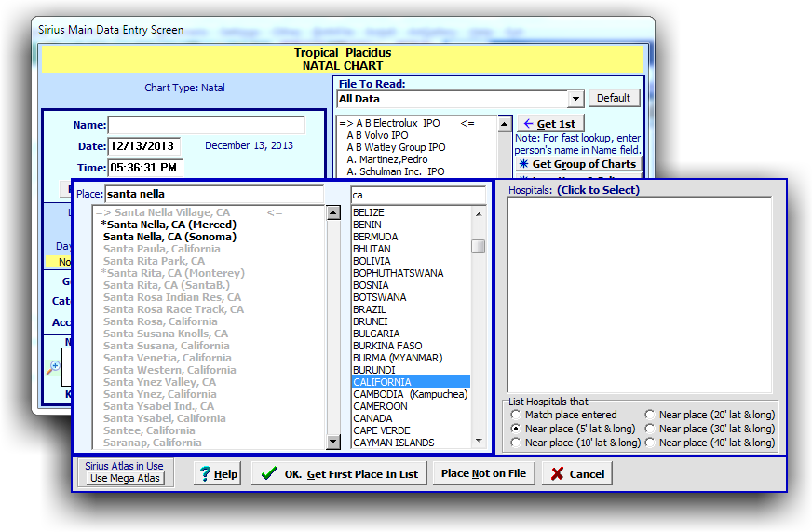
Task: Click the Name input field
Action: click(x=207, y=125)
